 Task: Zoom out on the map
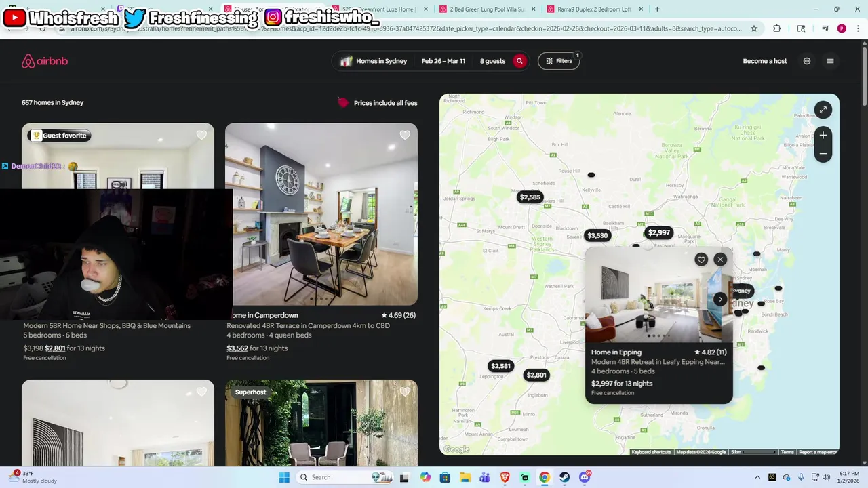click(823, 154)
